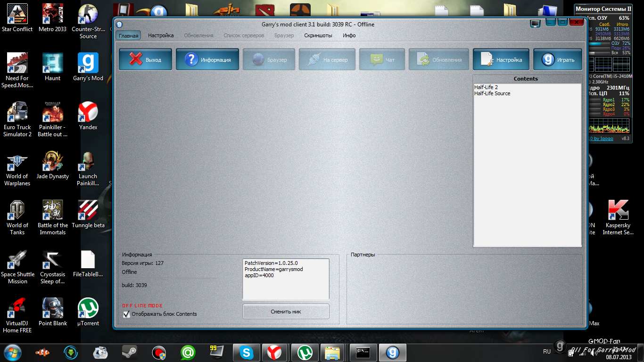Screen dimensions: 644x362
Task: Select the Counter-Strike Source desktop shortcut
Action: tap(88, 22)
